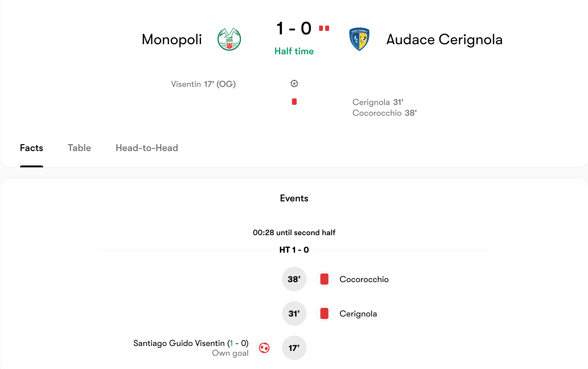The height and width of the screenshot is (369, 588).
Task: Click the Monopoli club crest logo
Action: [x=229, y=39]
